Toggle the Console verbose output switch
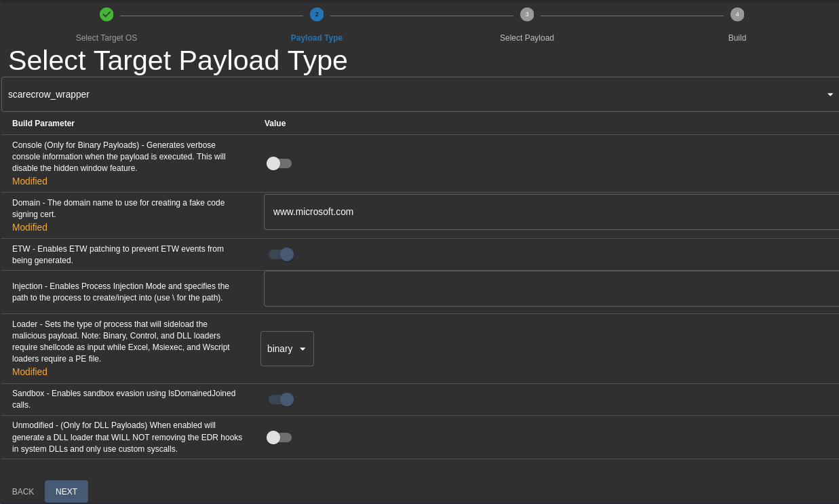The height and width of the screenshot is (504, 839). coord(279,163)
